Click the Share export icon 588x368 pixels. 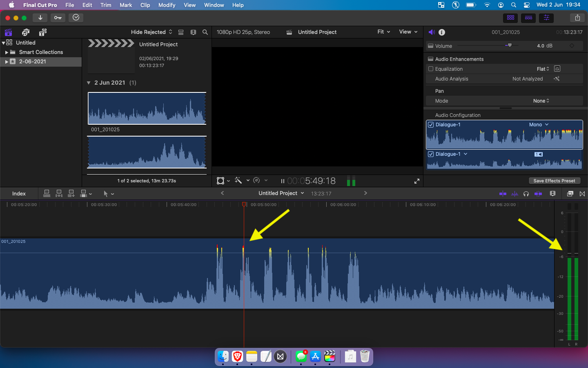coord(577,18)
